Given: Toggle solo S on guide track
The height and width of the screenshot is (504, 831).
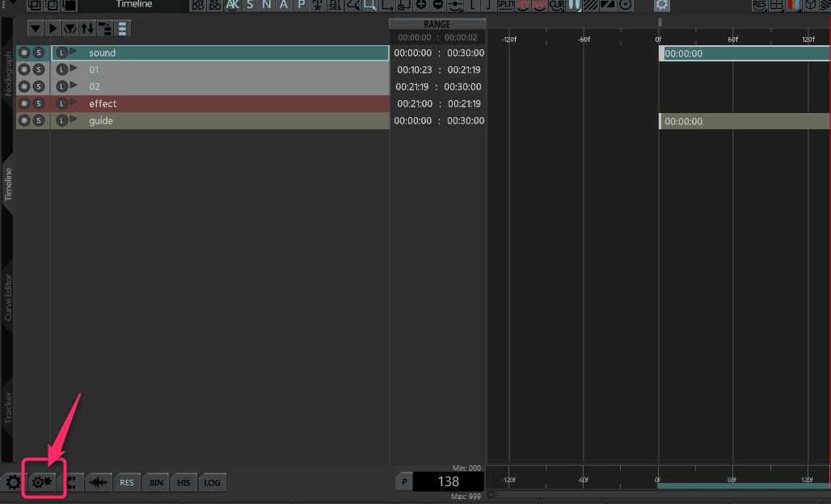Looking at the screenshot, I should coord(39,120).
